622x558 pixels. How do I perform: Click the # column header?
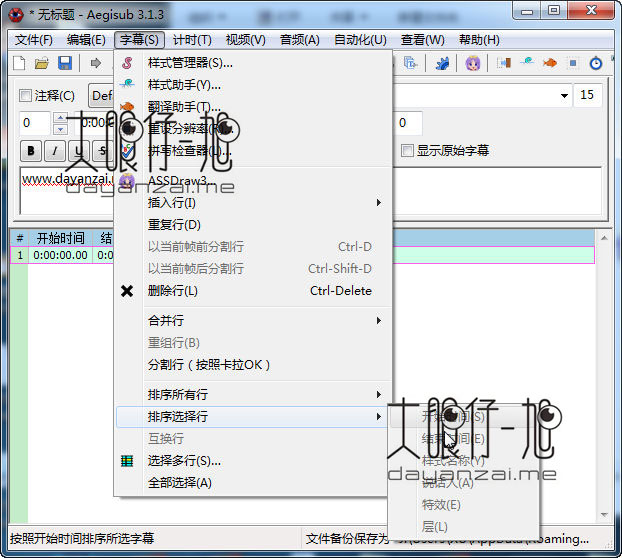[x=19, y=238]
